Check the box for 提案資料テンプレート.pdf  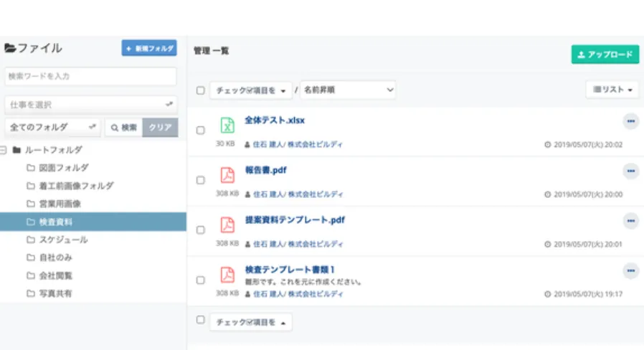click(x=200, y=230)
